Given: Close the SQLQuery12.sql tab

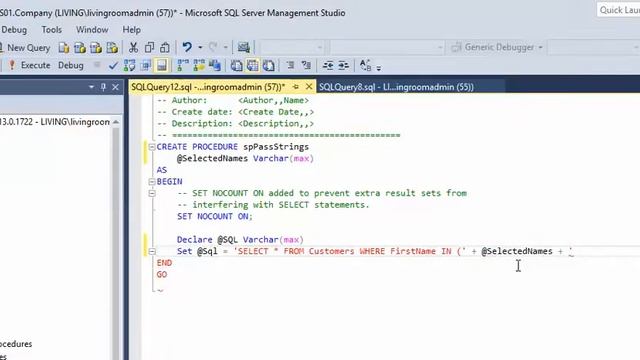Looking at the screenshot, I should click(309, 87).
